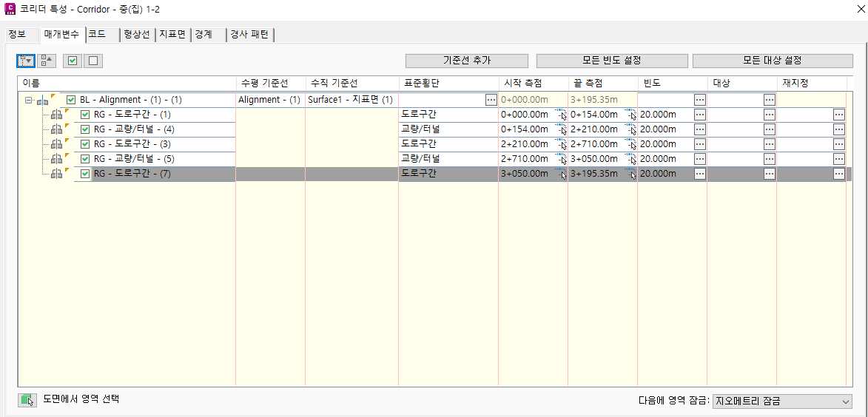The height and width of the screenshot is (417, 868).
Task: Open target ellipsis for RG - 교량/터널 - (4)
Action: 770,129
